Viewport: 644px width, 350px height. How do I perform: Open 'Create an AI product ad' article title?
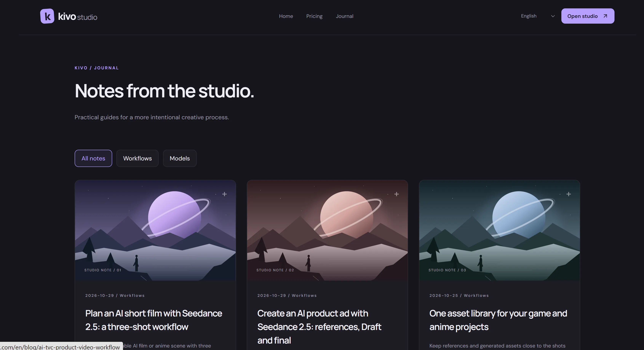coord(319,327)
